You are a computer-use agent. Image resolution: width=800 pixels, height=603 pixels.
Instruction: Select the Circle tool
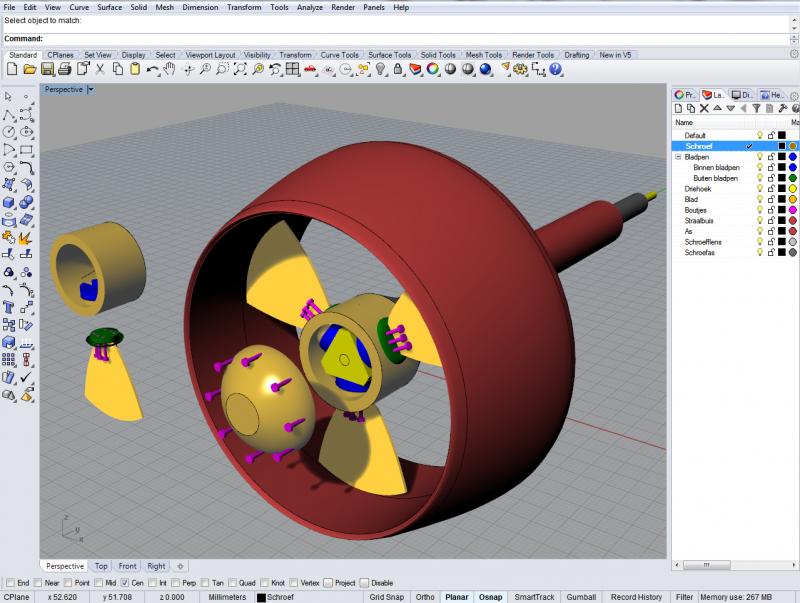9,132
